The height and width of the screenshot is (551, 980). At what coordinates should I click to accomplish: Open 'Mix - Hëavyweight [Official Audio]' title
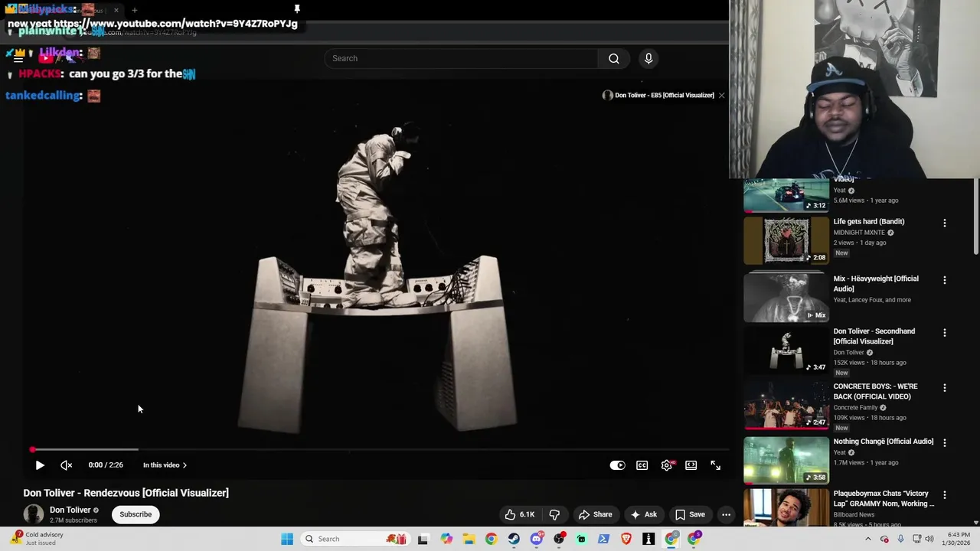point(876,283)
